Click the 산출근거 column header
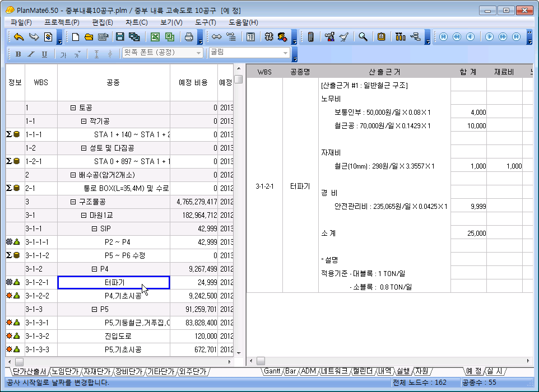This screenshot has width=539, height=392. click(384, 72)
